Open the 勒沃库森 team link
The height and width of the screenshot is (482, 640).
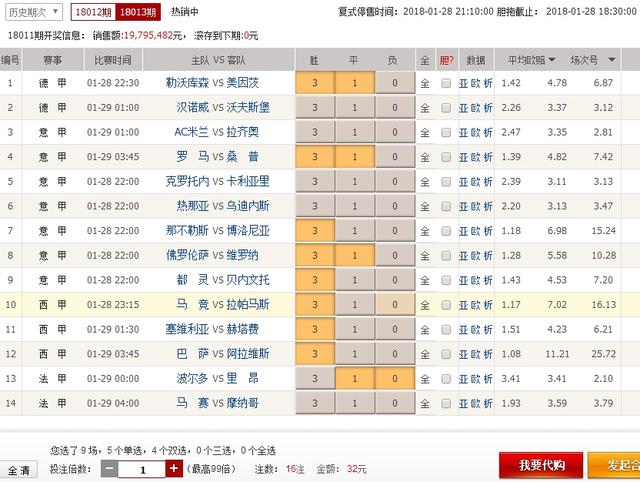187,83
